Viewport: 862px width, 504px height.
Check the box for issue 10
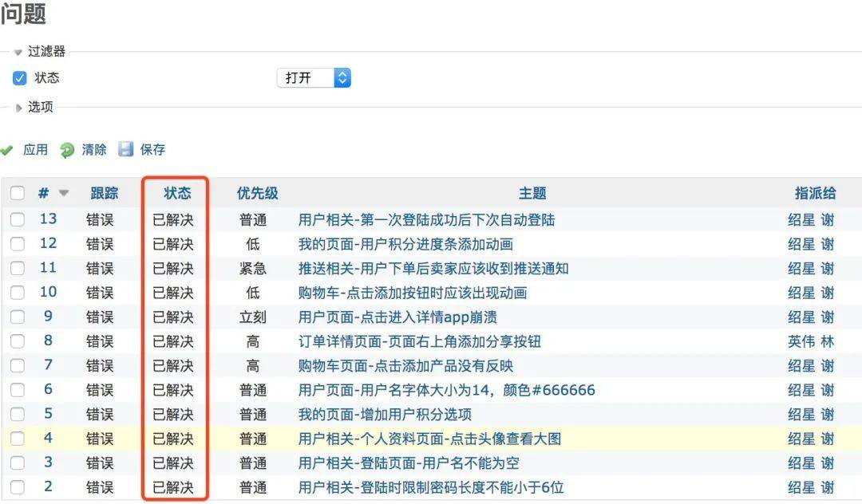[18, 292]
